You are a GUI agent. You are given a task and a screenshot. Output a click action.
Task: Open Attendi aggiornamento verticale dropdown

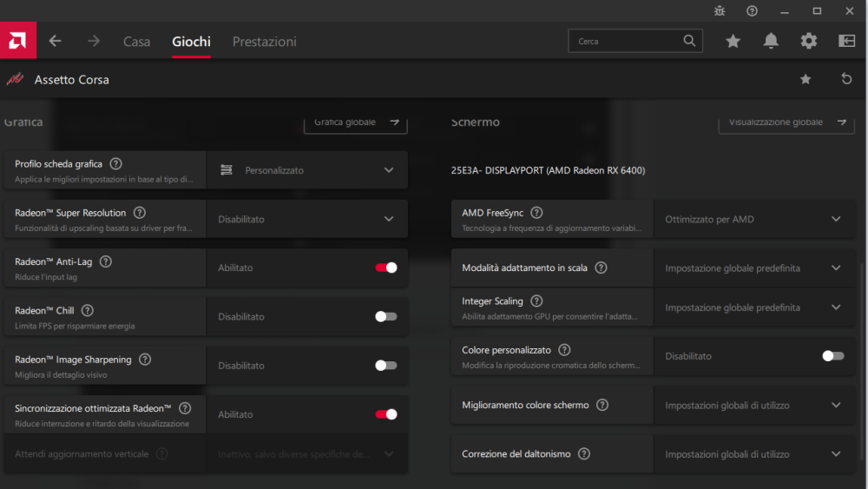pos(307,454)
